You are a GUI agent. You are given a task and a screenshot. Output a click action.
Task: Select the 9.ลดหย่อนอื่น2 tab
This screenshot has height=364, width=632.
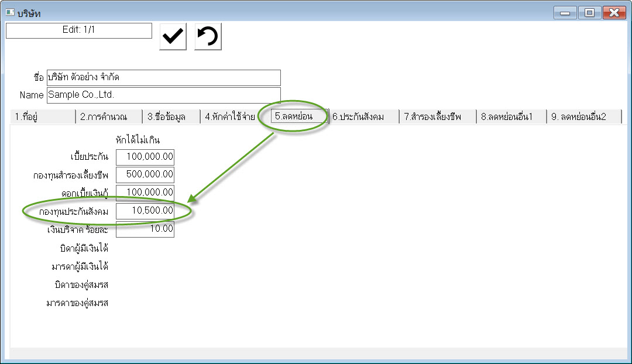coord(583,117)
